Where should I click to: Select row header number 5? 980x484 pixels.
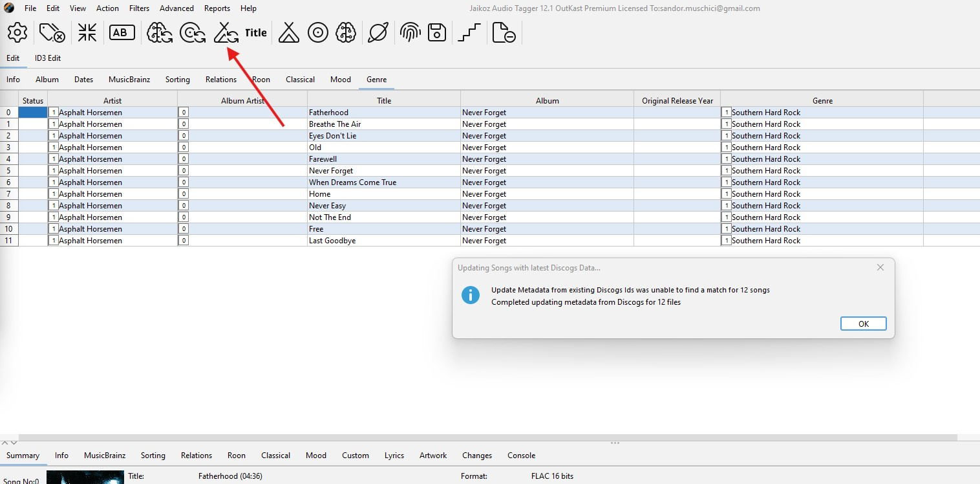pyautogui.click(x=9, y=171)
